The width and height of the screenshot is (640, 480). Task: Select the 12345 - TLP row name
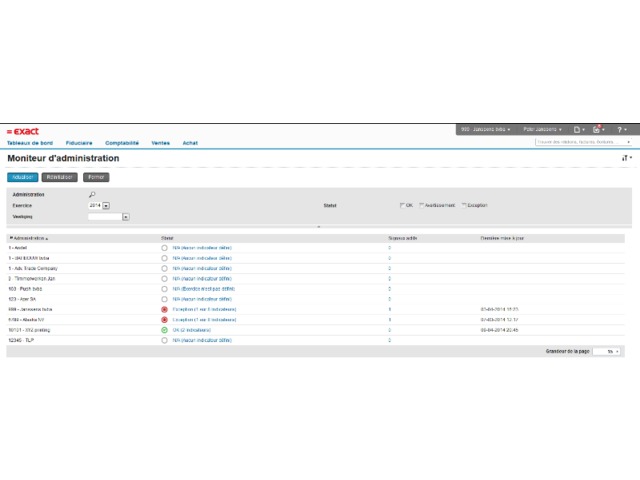pos(21,340)
